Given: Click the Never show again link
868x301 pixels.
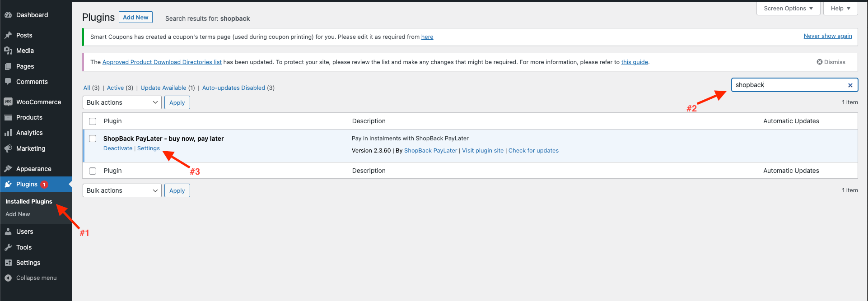Looking at the screenshot, I should tap(828, 36).
